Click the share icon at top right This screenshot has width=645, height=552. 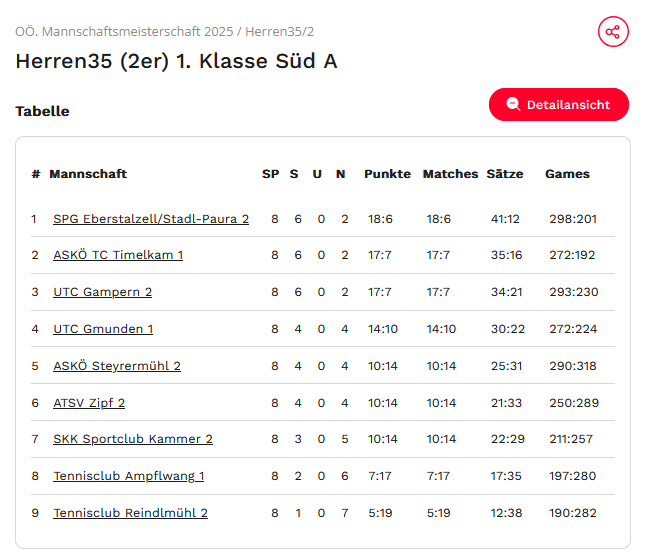(613, 32)
